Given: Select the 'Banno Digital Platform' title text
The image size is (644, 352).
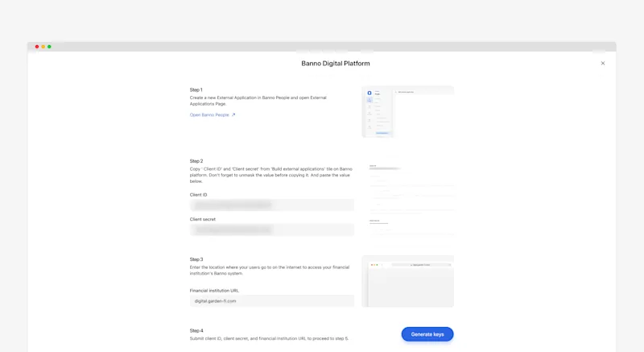Looking at the screenshot, I should click(x=336, y=64).
